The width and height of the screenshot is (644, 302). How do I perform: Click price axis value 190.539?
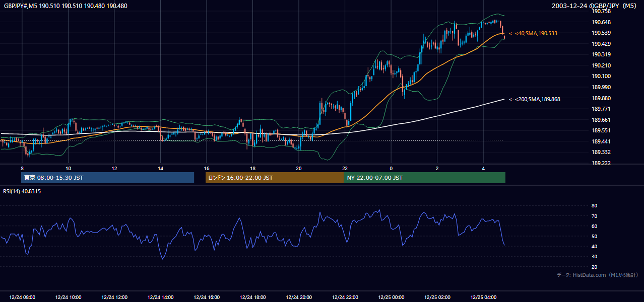(601, 33)
